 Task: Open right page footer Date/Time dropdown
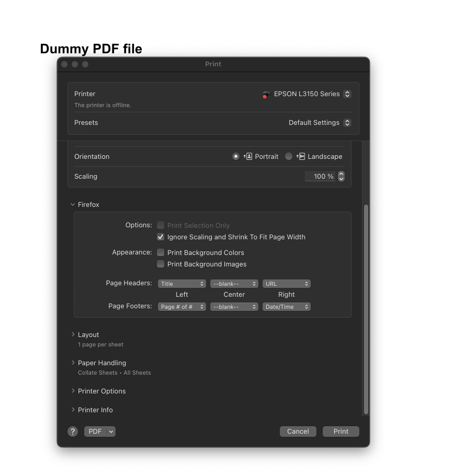pos(286,307)
